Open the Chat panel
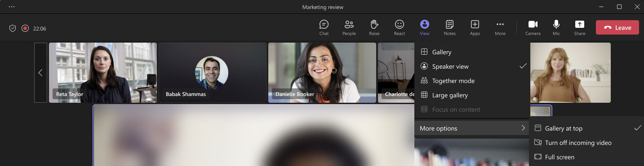The image size is (644, 166). coord(324,27)
